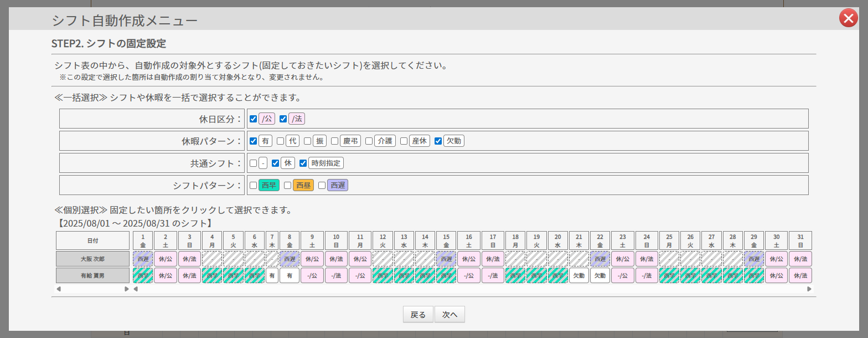Viewport: 868px width, 338px height.
Task: Close the shift auto-creation dialog
Action: (848, 18)
